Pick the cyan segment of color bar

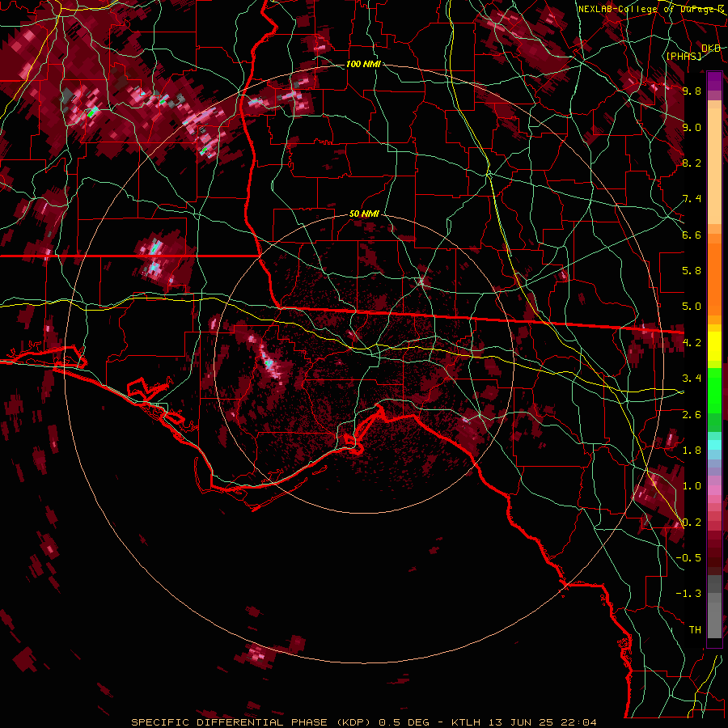(714, 445)
